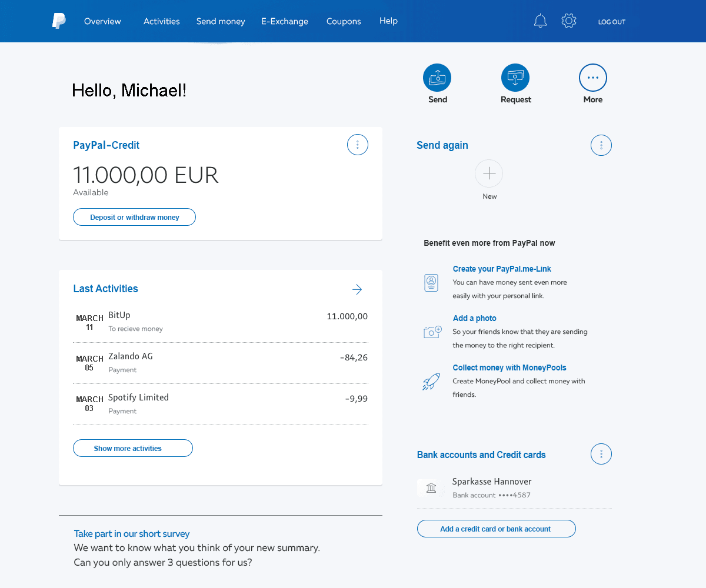Open the PayPal-Credit heading link
706x588 pixels.
click(106, 145)
